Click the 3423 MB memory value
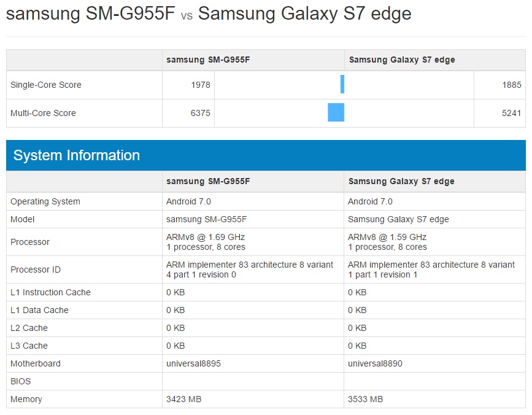The width and height of the screenshot is (532, 415). pos(183,399)
